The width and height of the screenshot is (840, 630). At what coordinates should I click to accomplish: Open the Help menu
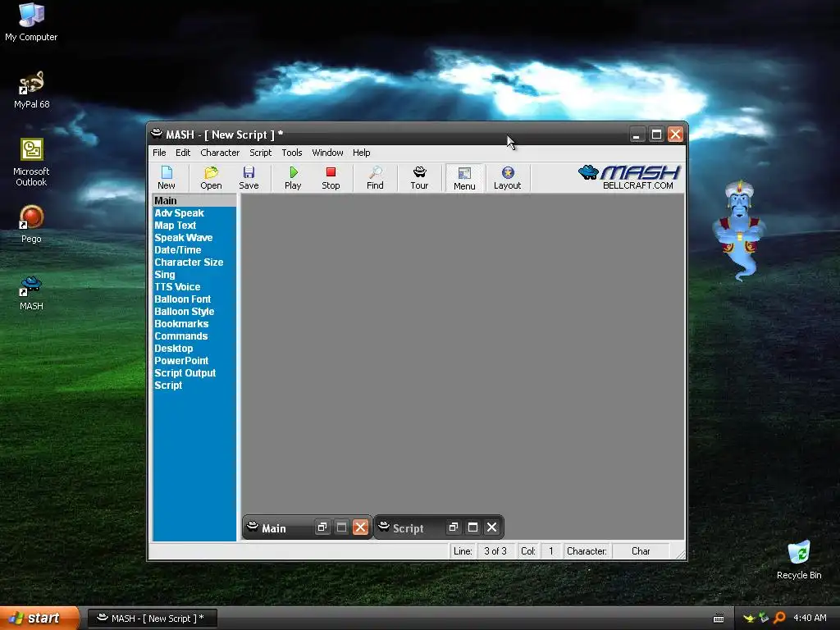[x=362, y=153]
